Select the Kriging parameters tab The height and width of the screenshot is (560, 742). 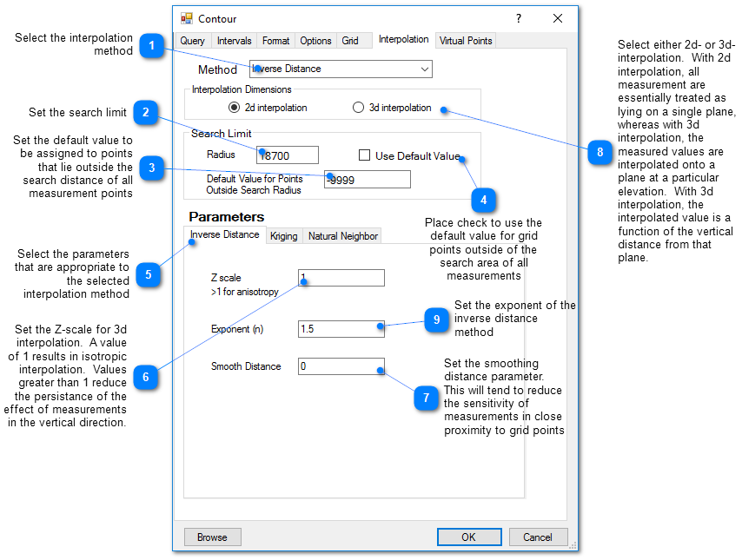283,236
